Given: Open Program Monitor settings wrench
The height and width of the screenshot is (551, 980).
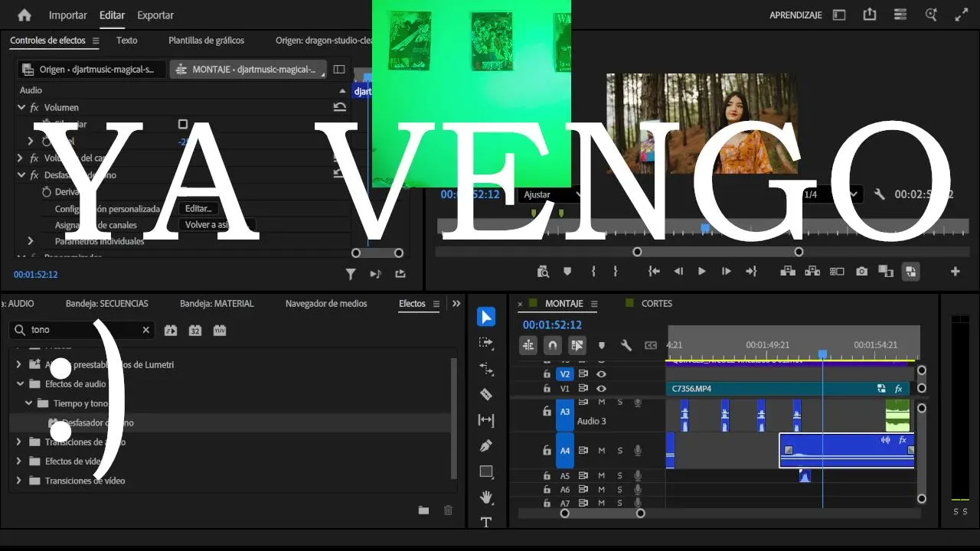Looking at the screenshot, I should coord(880,194).
